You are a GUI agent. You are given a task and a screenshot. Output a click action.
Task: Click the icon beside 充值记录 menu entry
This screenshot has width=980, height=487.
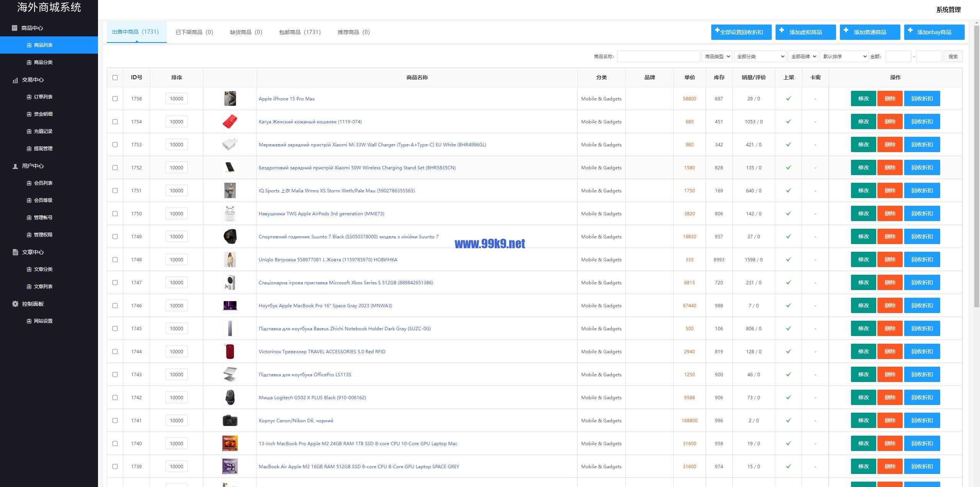tap(29, 131)
